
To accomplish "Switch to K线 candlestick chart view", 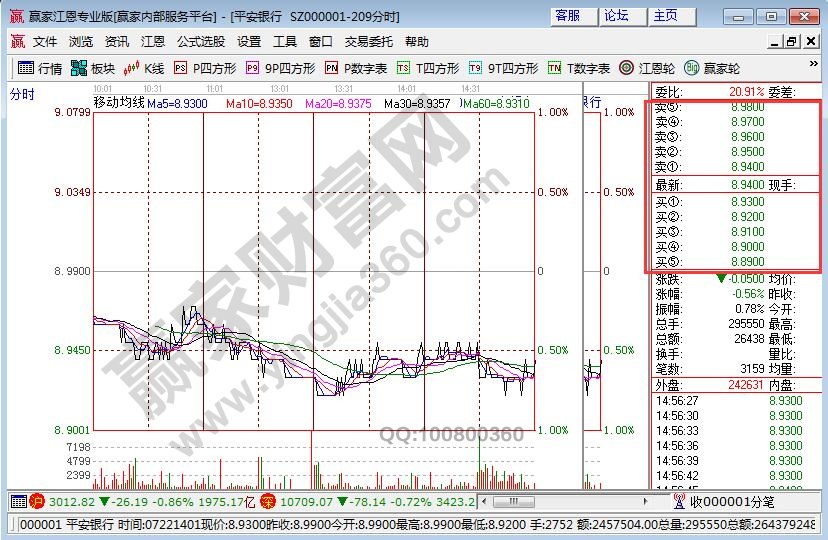I will point(143,68).
